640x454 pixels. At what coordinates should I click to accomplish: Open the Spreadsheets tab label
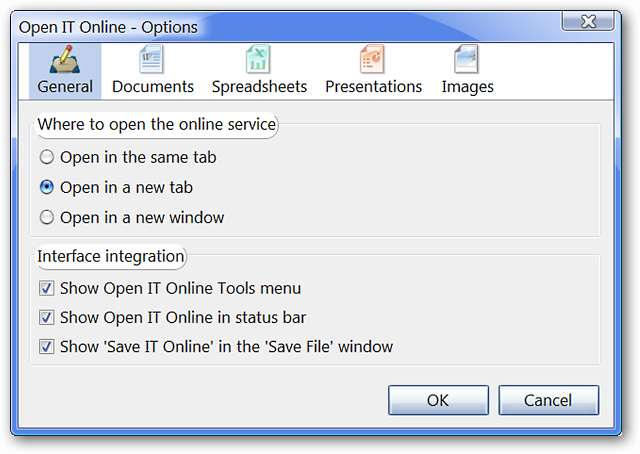260,87
